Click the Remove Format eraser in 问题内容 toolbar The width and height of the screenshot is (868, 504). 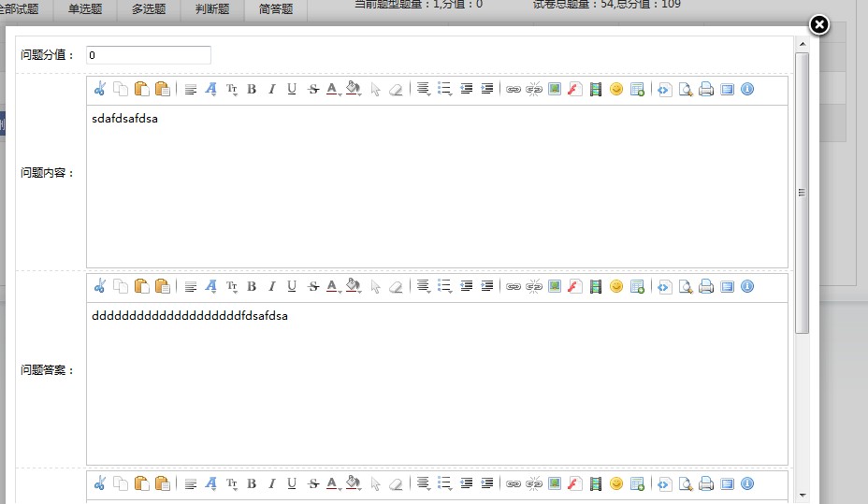(x=396, y=89)
